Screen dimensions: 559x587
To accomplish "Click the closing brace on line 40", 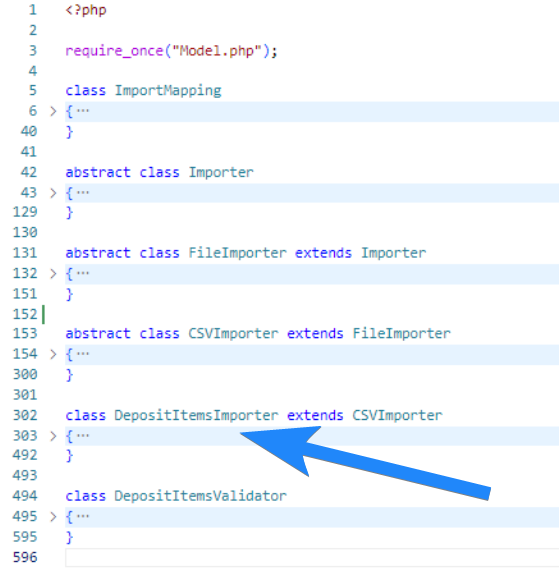I will click(69, 132).
